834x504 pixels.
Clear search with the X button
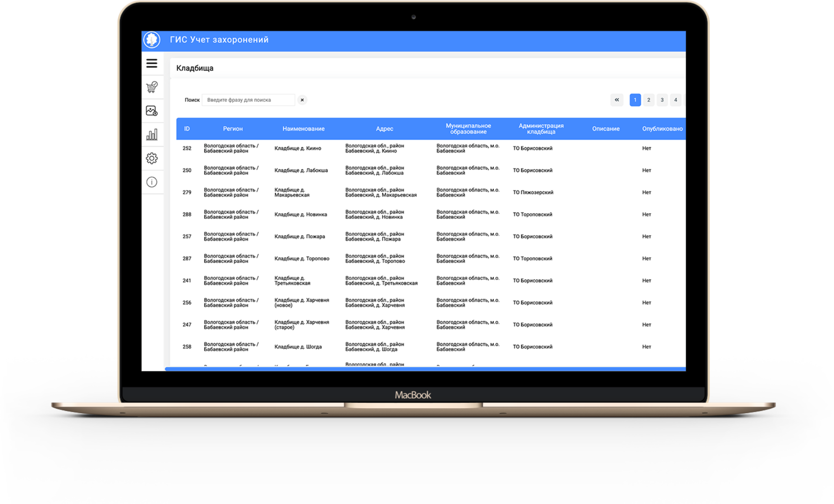coord(302,100)
